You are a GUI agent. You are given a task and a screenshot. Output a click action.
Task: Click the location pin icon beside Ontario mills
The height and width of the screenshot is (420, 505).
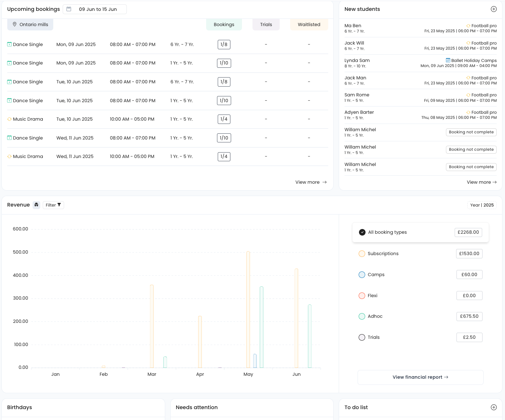point(15,24)
